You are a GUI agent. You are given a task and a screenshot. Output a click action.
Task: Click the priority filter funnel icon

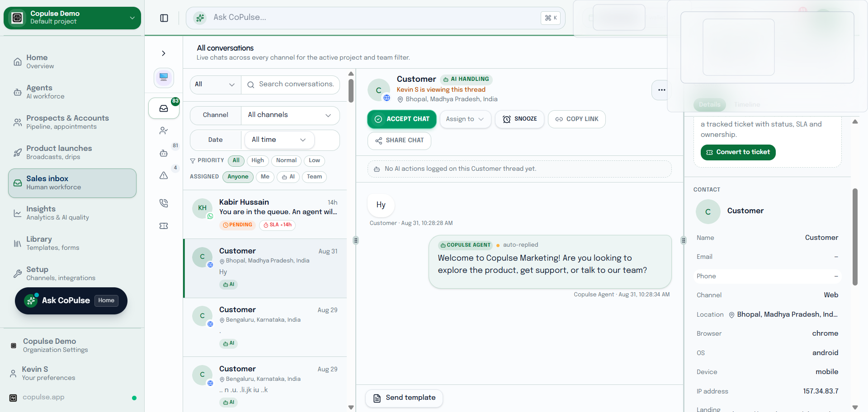(x=193, y=161)
